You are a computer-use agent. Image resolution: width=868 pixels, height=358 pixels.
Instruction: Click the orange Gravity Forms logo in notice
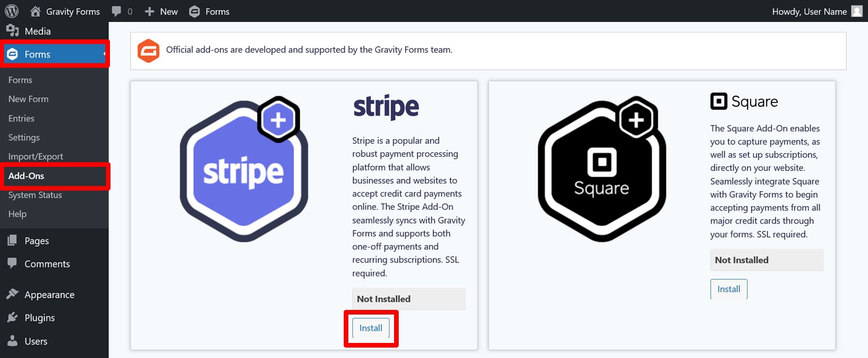pyautogui.click(x=148, y=50)
